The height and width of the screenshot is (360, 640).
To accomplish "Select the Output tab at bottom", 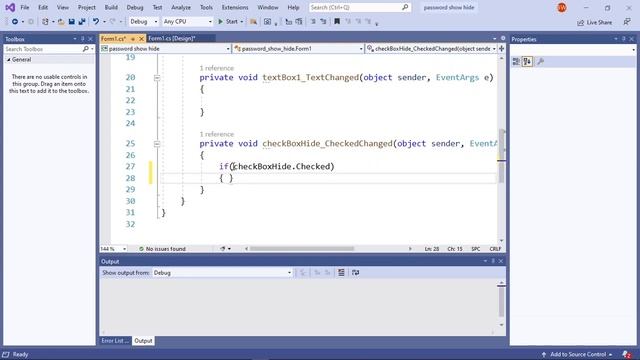I will [143, 341].
